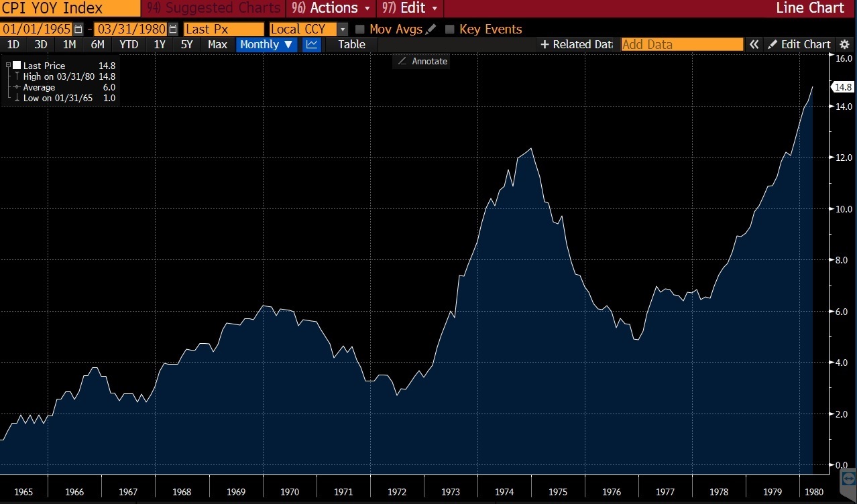Open Suggested Charts menu
This screenshot has height=504, width=857.
(213, 8)
